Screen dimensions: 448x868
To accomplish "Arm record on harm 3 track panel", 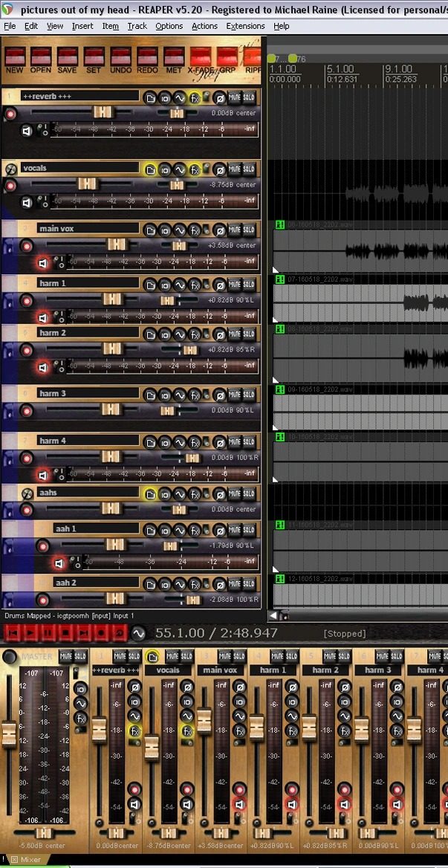I will (x=27, y=411).
